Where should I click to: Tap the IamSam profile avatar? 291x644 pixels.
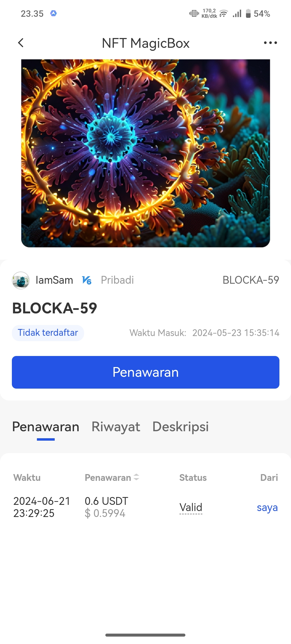point(21,280)
